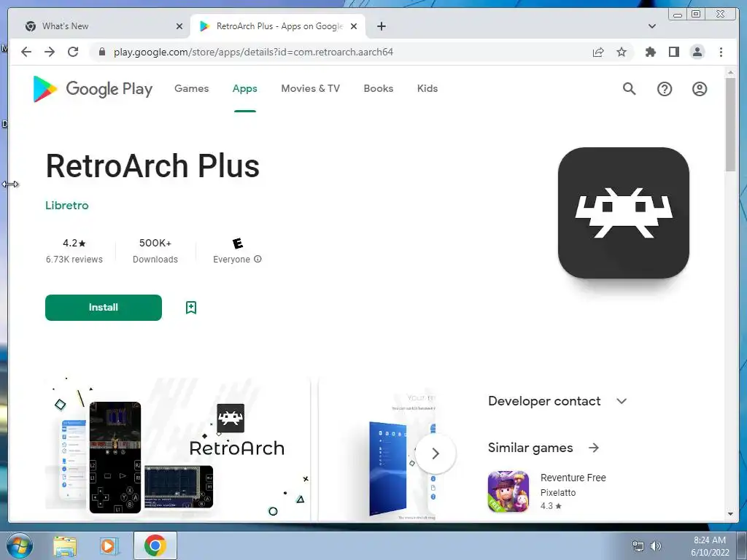Image resolution: width=747 pixels, height=560 pixels.
Task: Open Windows Media Player from taskbar
Action: pyautogui.click(x=109, y=545)
